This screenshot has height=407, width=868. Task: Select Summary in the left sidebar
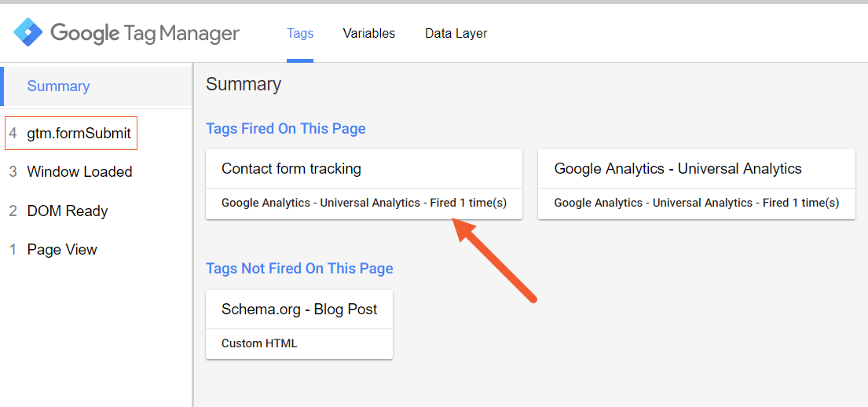tap(97, 86)
